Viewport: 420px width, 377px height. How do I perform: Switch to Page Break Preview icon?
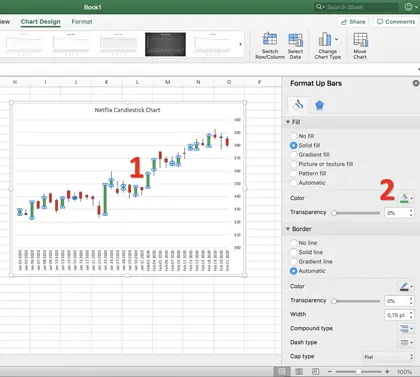pyautogui.click(x=315, y=371)
